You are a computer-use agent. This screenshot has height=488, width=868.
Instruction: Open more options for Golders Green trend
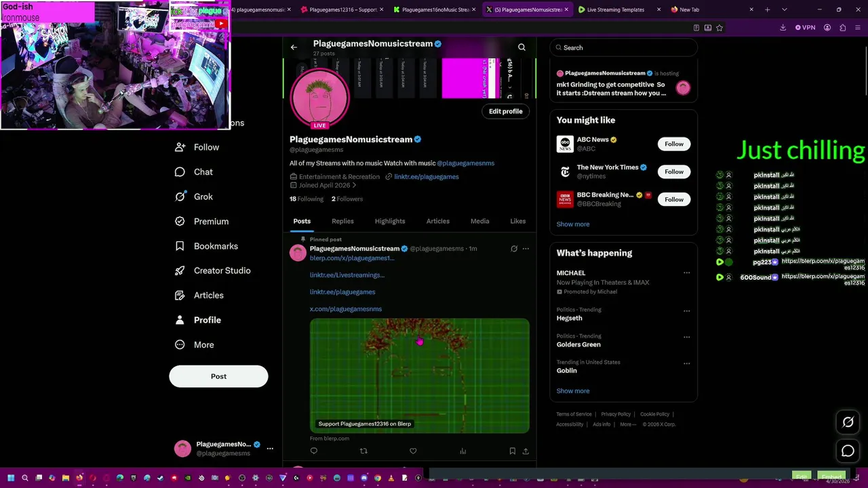[x=686, y=337]
